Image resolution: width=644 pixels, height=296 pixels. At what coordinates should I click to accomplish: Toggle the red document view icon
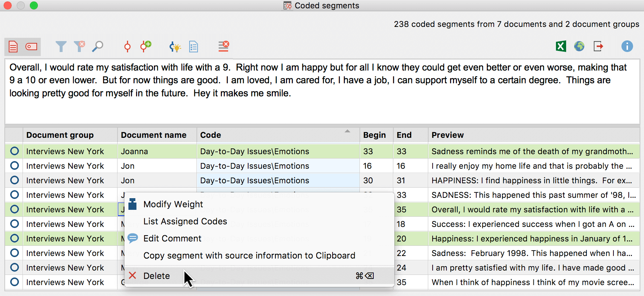(13, 47)
